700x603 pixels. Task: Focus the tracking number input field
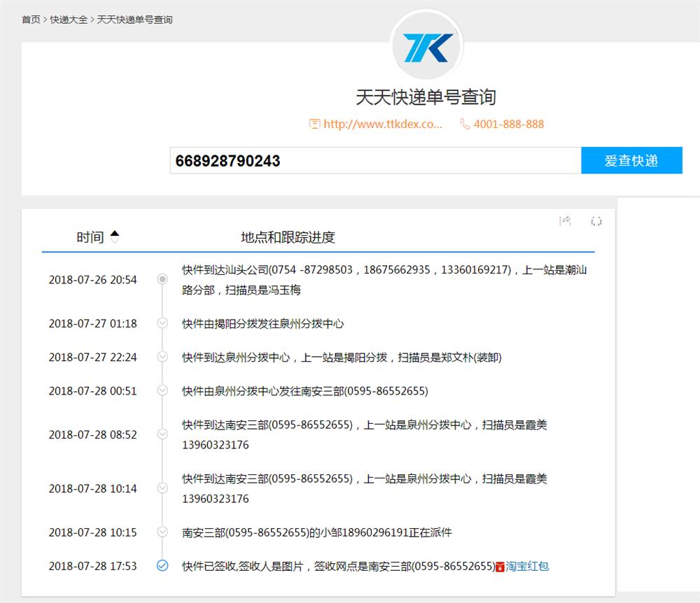[375, 160]
